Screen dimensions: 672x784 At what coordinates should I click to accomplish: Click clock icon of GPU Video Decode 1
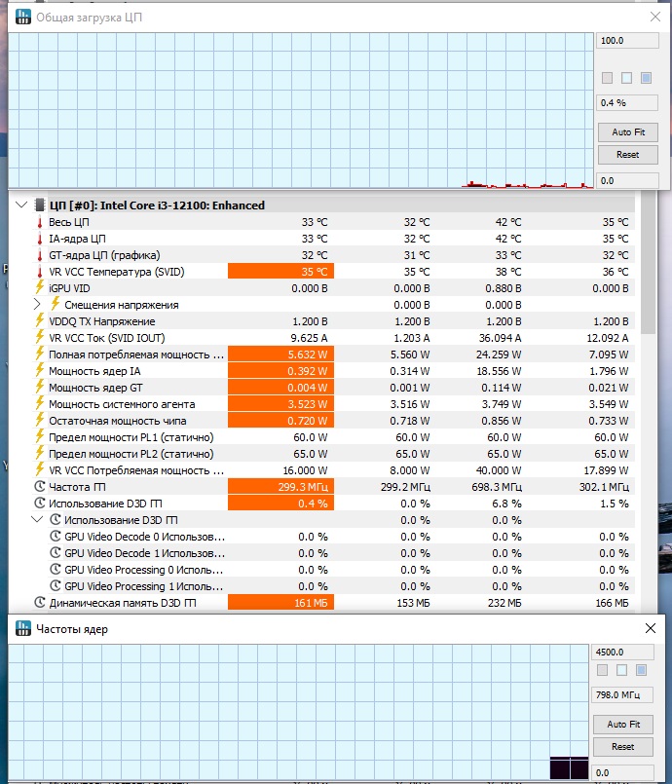[56, 552]
